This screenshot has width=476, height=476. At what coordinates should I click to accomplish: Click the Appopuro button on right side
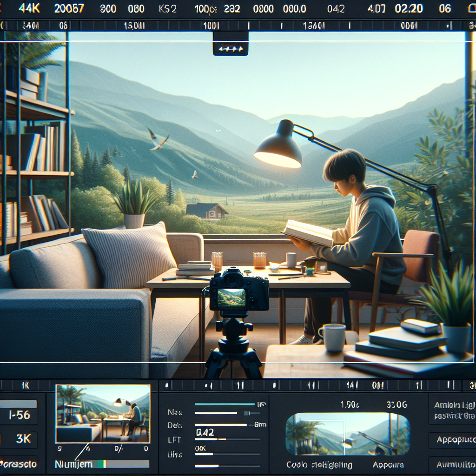[455, 438]
